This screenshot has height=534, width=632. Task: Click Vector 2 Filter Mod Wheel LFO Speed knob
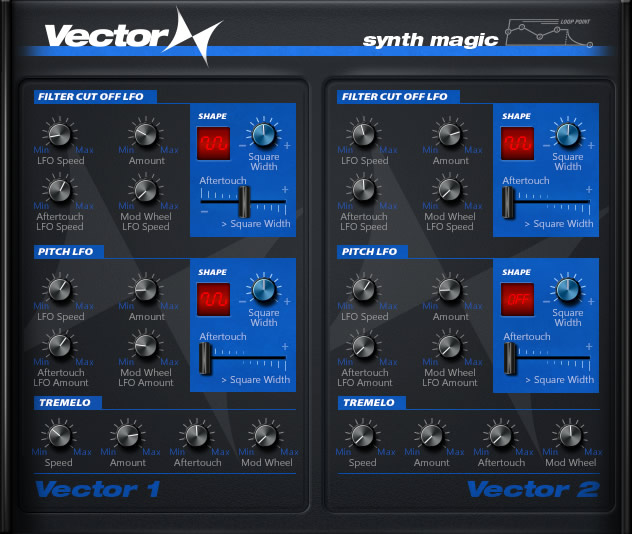click(x=449, y=190)
